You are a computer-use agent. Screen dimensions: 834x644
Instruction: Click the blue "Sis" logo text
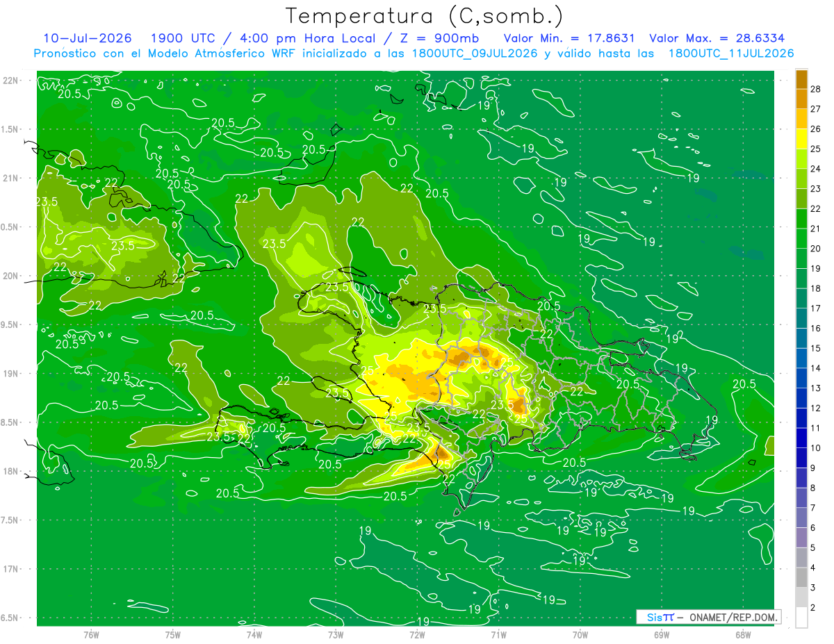pos(654,617)
